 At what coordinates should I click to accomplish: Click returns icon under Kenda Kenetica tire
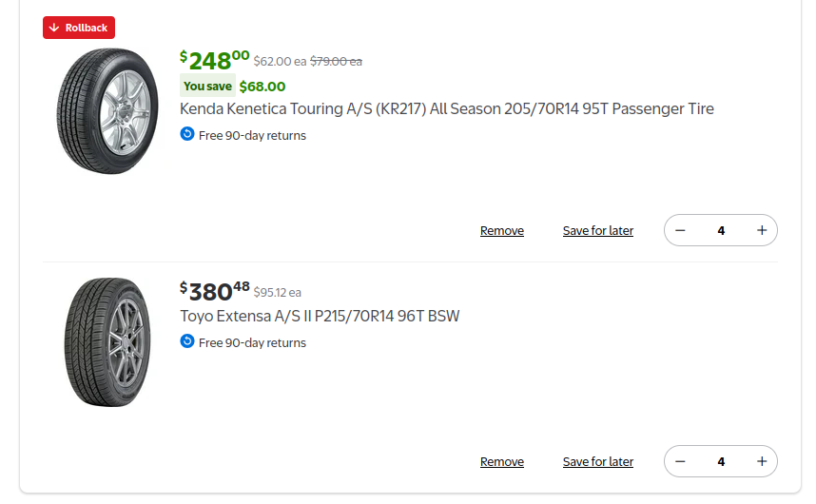pos(187,134)
